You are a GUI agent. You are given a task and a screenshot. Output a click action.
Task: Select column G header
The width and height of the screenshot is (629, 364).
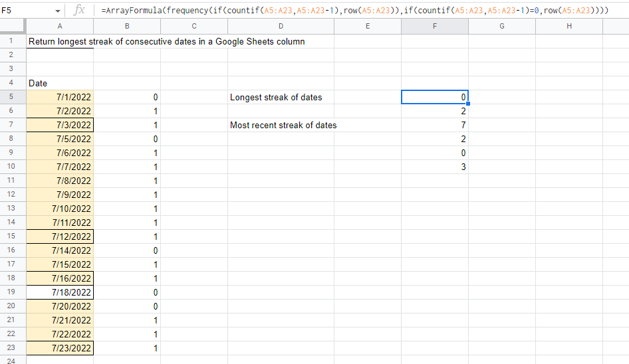502,26
